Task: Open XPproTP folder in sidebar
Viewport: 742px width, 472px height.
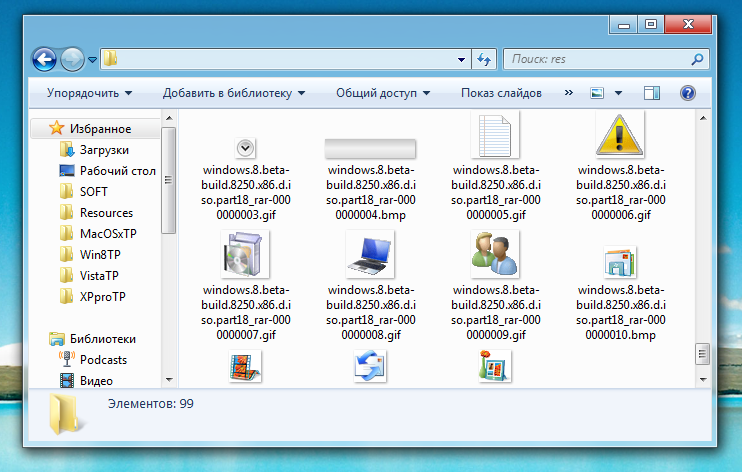Action: click(x=103, y=297)
